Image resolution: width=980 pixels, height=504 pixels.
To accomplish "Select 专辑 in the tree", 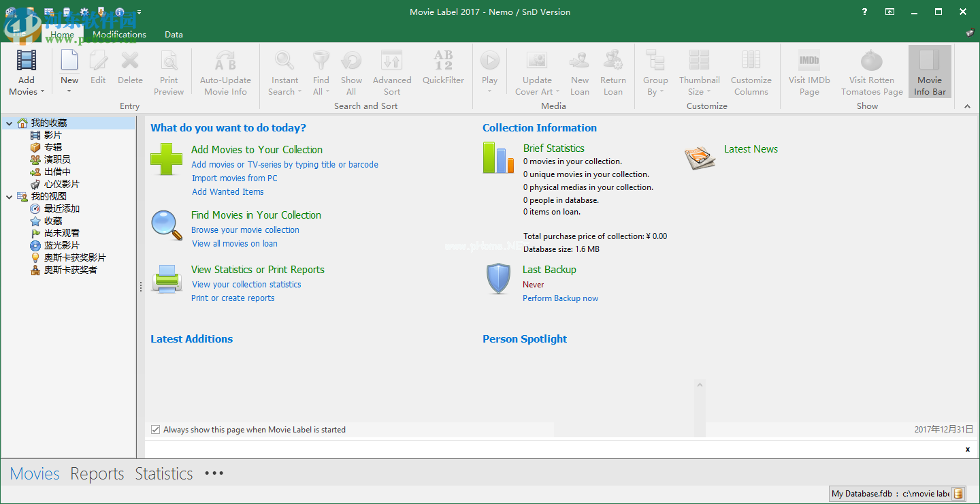I will pyautogui.click(x=53, y=148).
